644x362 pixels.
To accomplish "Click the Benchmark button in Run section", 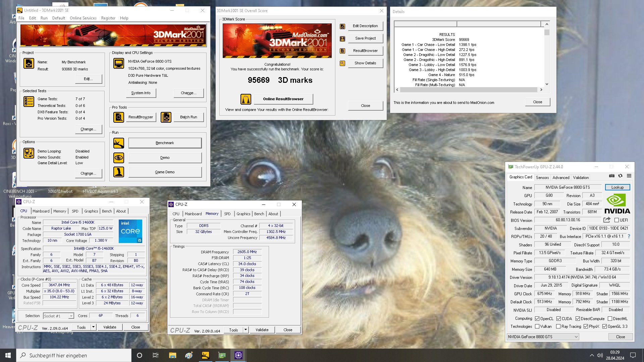I will point(165,143).
